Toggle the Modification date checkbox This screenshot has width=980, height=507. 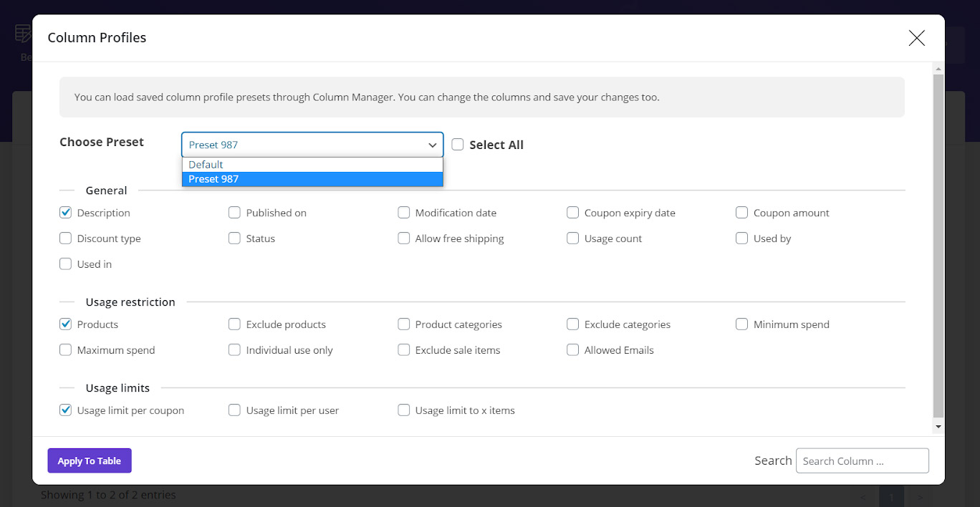point(403,213)
